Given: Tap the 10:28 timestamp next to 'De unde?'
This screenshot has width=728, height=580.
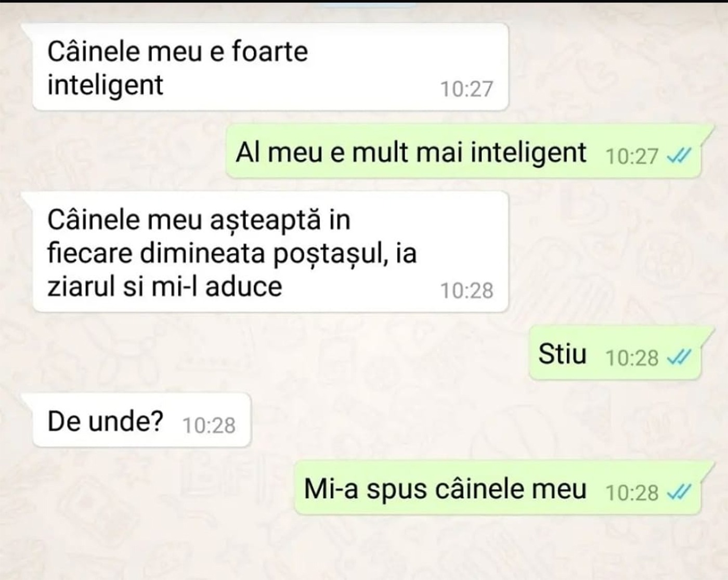Looking at the screenshot, I should [x=209, y=426].
